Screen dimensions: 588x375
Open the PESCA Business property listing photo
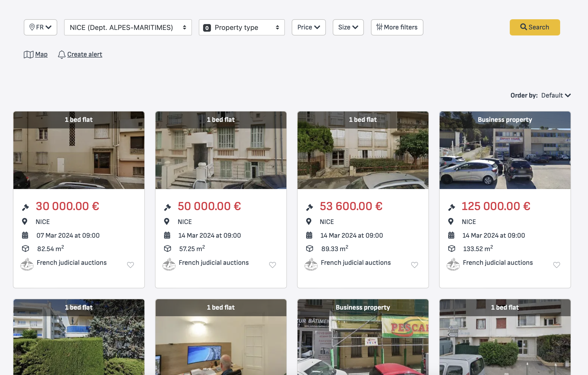pos(363,337)
